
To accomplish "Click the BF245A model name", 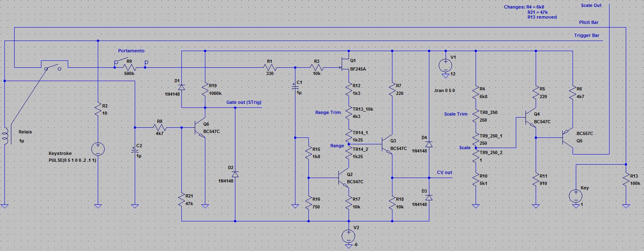I will (x=358, y=69).
